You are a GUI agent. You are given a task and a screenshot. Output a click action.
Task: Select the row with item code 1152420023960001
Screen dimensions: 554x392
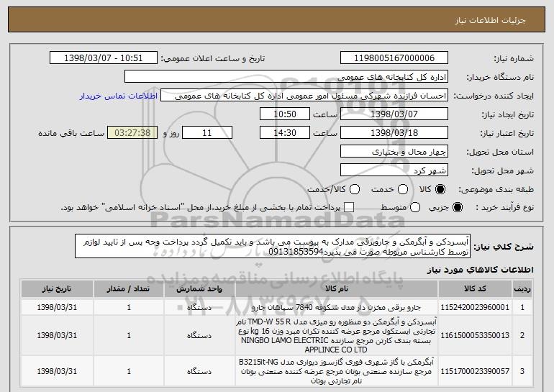pyautogui.click(x=276, y=307)
